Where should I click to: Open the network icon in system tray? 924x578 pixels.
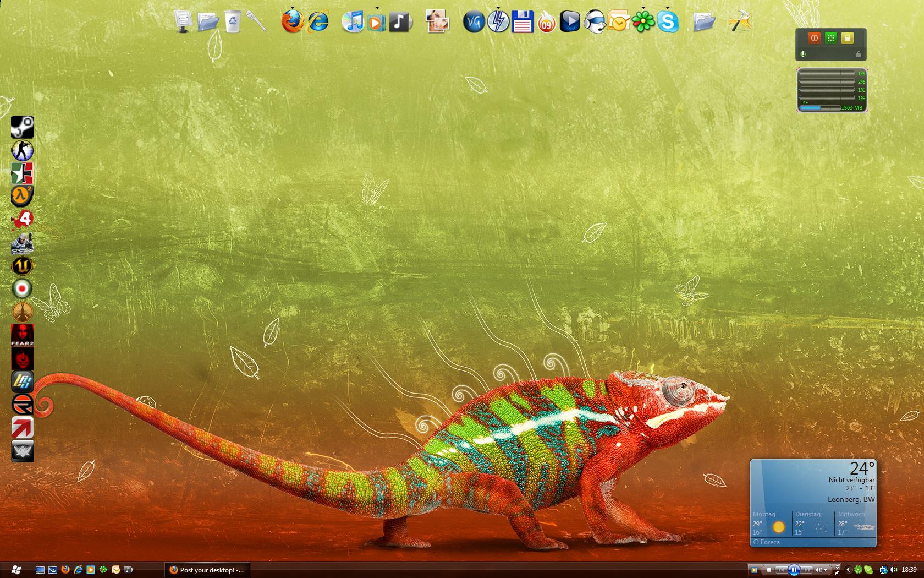(883, 570)
